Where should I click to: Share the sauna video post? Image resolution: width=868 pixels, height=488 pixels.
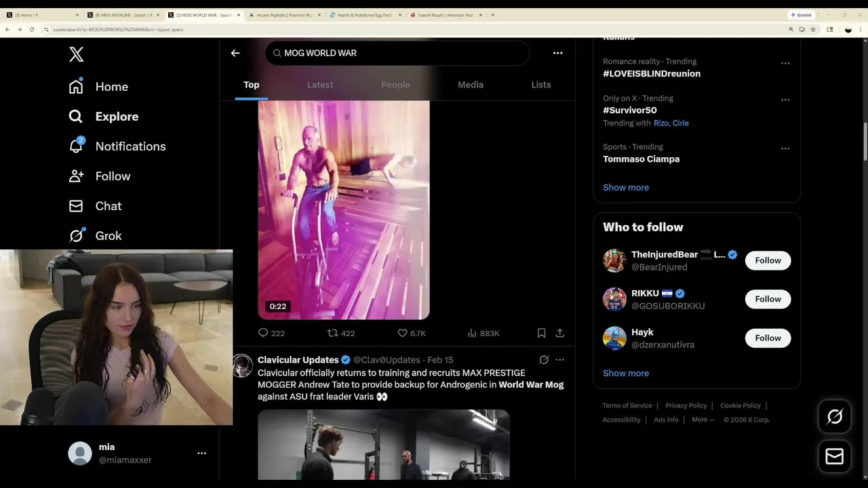(x=559, y=333)
